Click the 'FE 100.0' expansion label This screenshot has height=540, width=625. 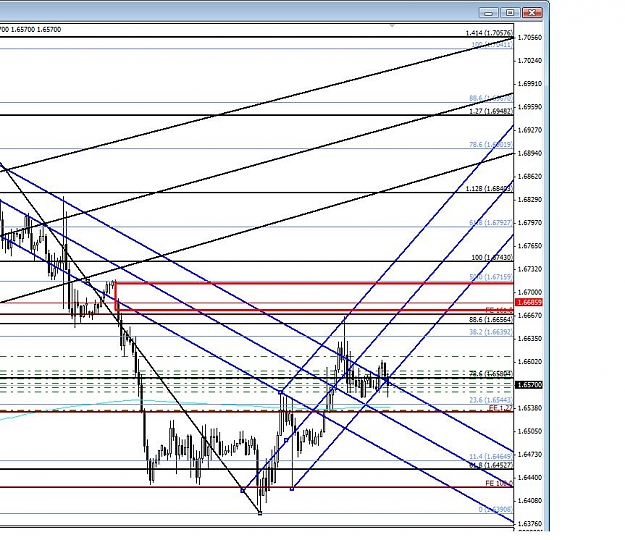pos(499,483)
